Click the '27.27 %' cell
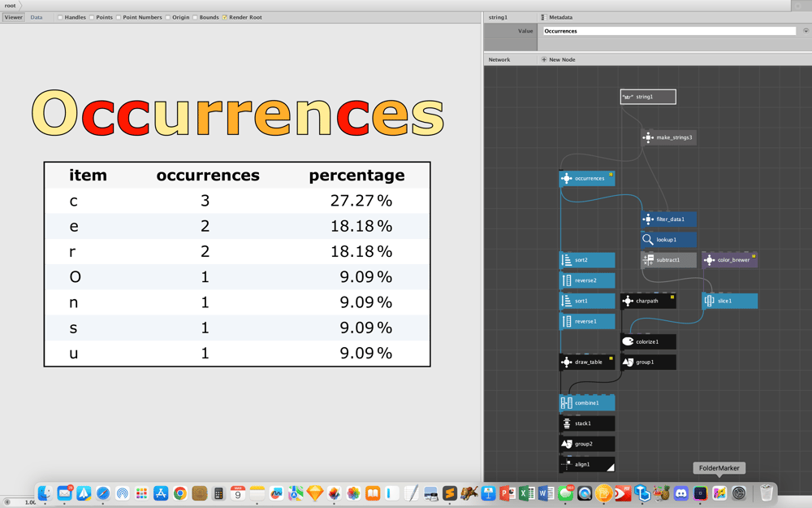This screenshot has height=508, width=812. click(361, 201)
